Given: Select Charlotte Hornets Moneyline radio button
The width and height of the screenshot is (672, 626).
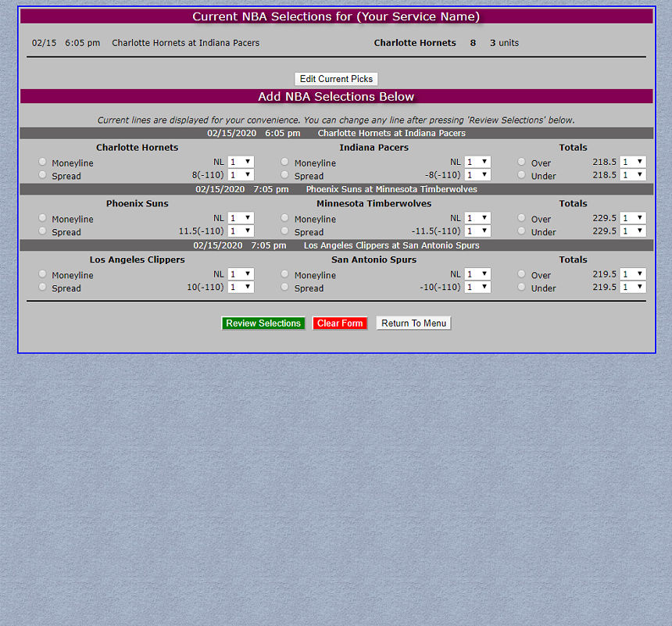Looking at the screenshot, I should point(42,162).
